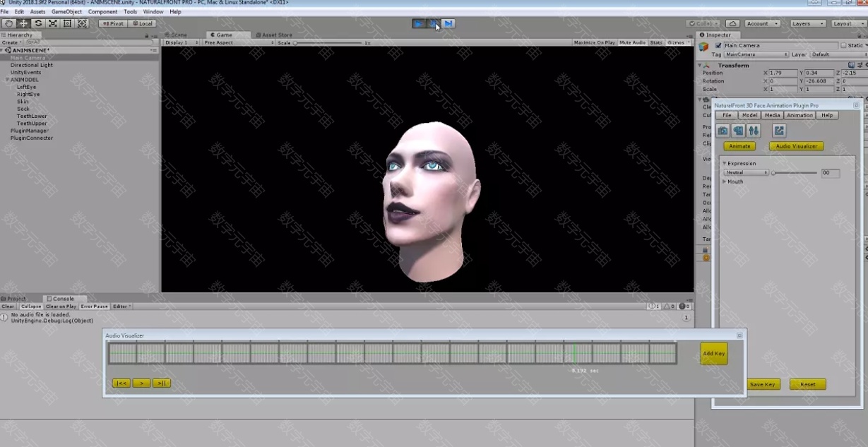Open the Layer Default dropdown
This screenshot has height=447, width=868.
(x=838, y=54)
